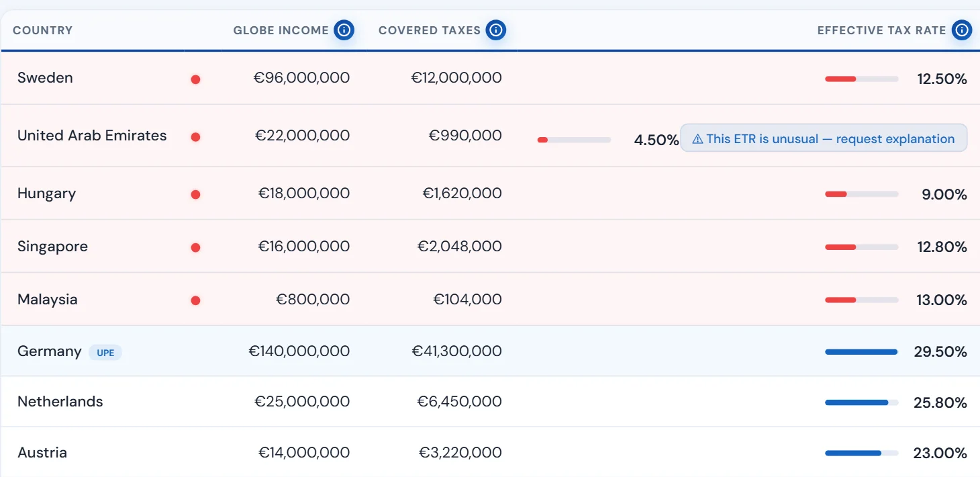Select the Malaysia country name

coord(47,300)
